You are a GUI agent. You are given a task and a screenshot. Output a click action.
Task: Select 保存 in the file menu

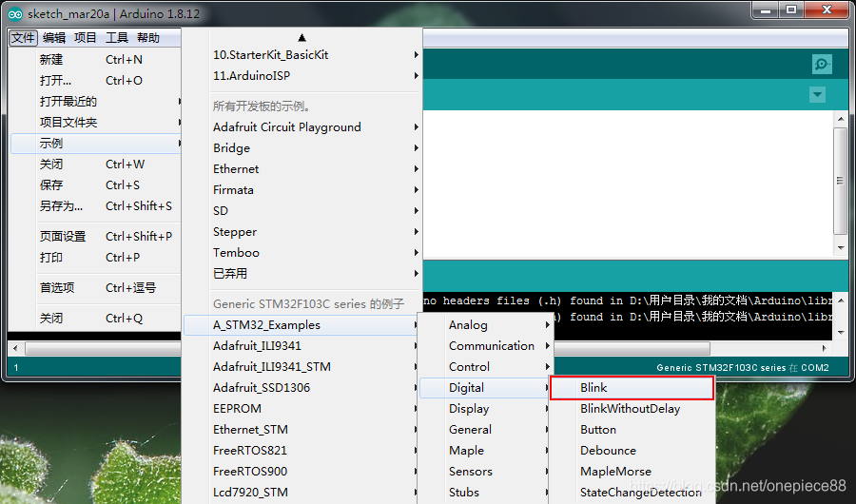95,185
